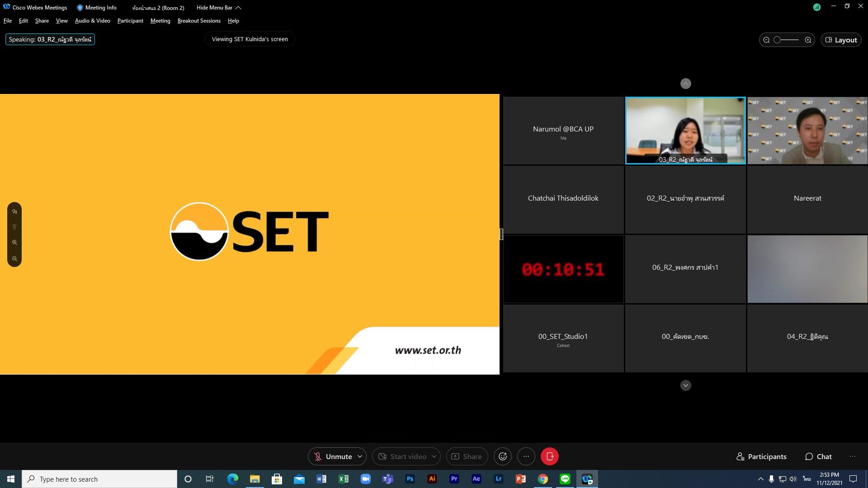This screenshot has width=868, height=488.
Task: Select the speaking participant's video tile
Action: [685, 131]
